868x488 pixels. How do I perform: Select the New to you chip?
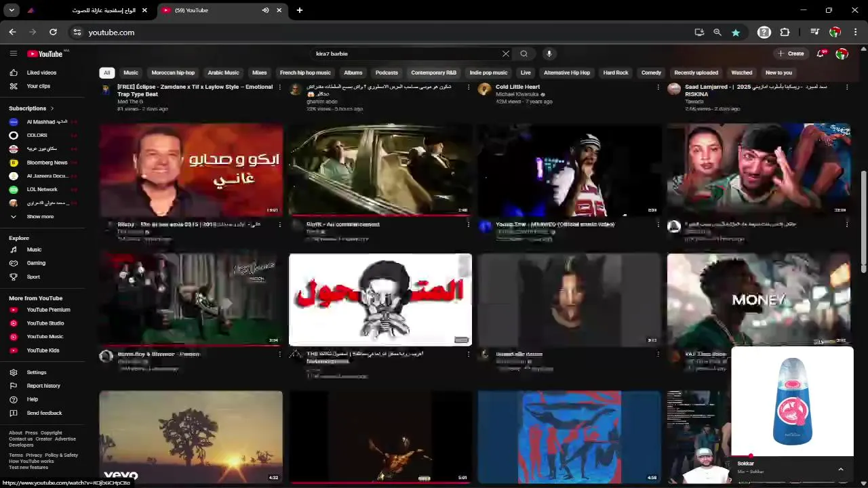(778, 73)
